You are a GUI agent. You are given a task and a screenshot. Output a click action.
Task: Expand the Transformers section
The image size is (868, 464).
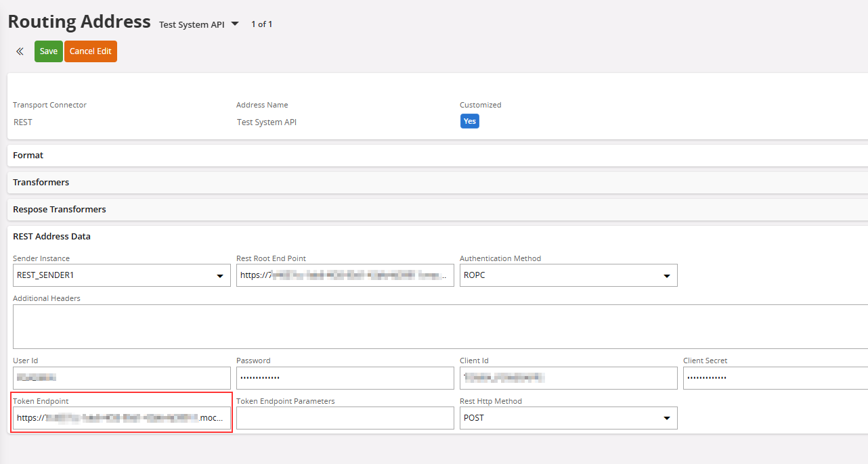(41, 183)
